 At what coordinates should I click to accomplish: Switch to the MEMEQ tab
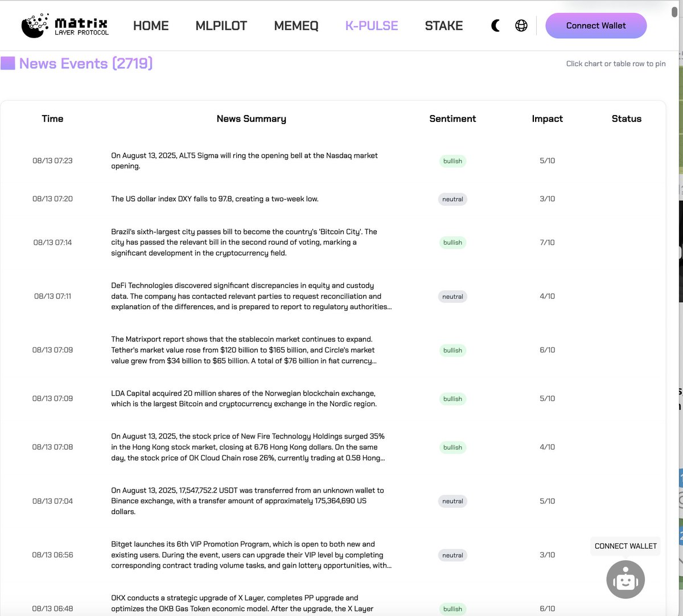296,25
